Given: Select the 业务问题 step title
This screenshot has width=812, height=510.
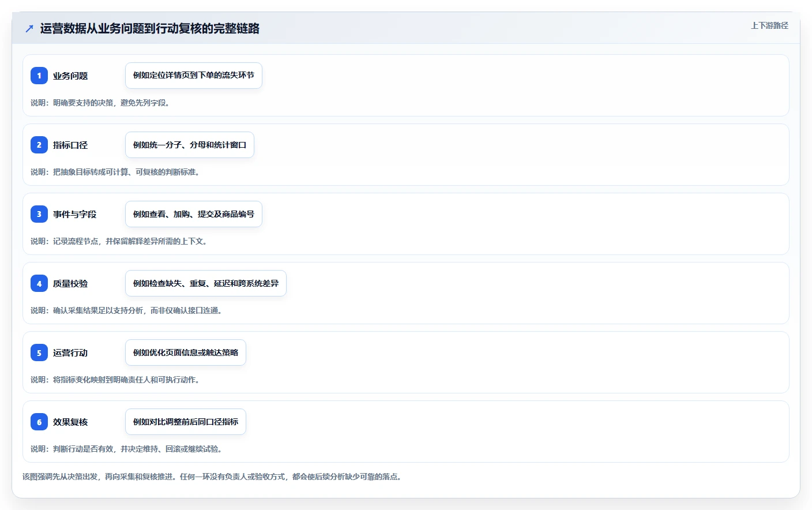Looking at the screenshot, I should point(70,76).
